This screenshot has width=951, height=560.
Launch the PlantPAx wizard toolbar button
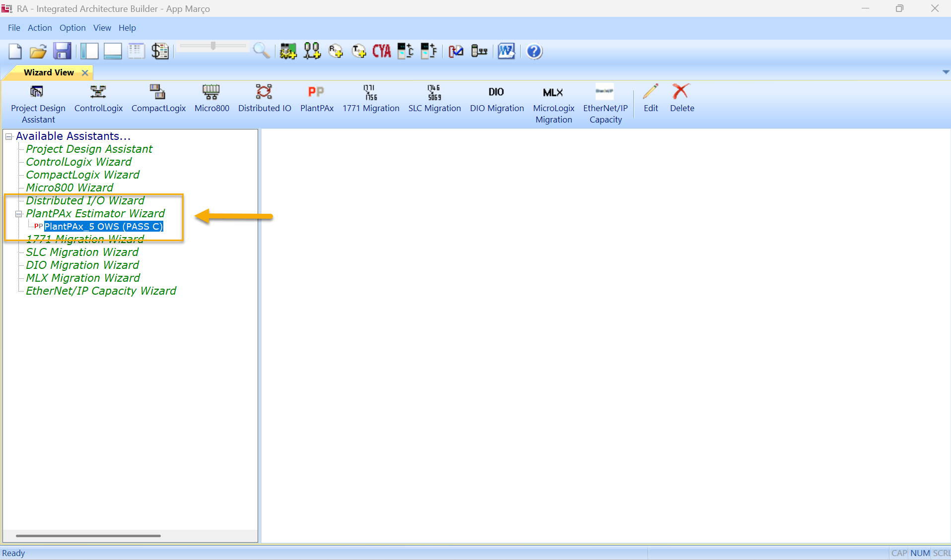tap(317, 99)
